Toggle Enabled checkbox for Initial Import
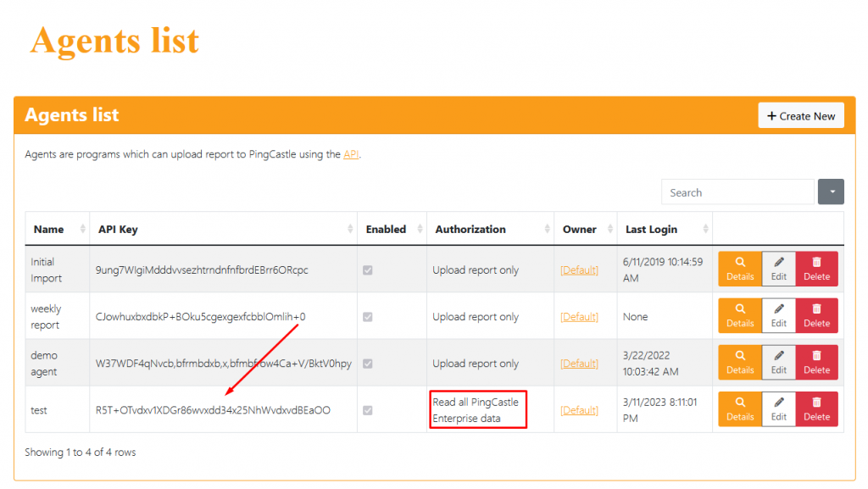 [368, 270]
